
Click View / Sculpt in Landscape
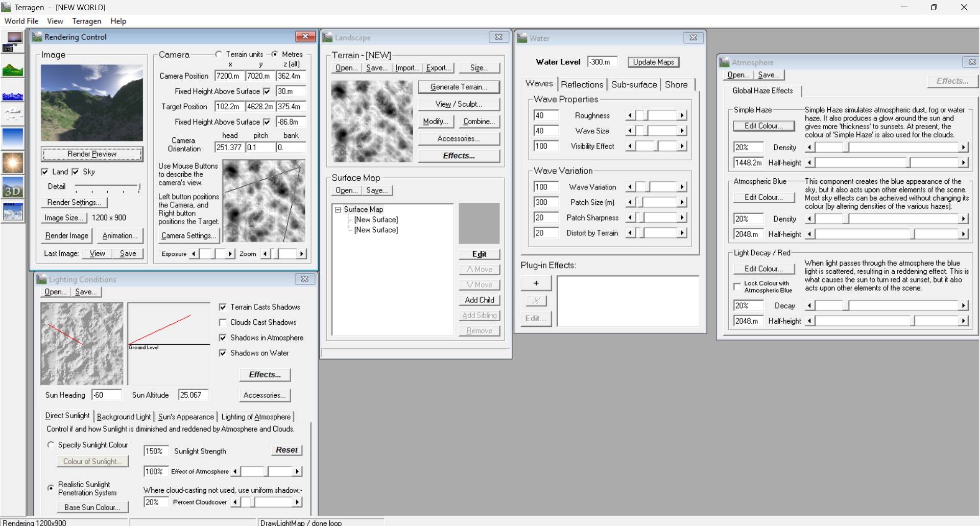(459, 104)
